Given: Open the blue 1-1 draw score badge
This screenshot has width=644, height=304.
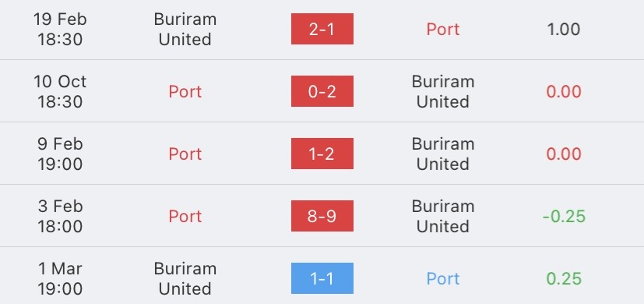Looking at the screenshot, I should pyautogui.click(x=322, y=278).
